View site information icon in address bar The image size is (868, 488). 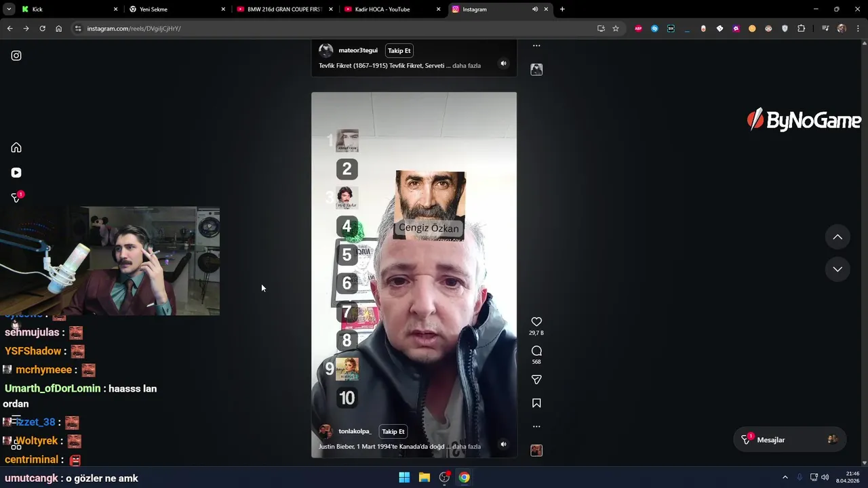click(x=78, y=28)
